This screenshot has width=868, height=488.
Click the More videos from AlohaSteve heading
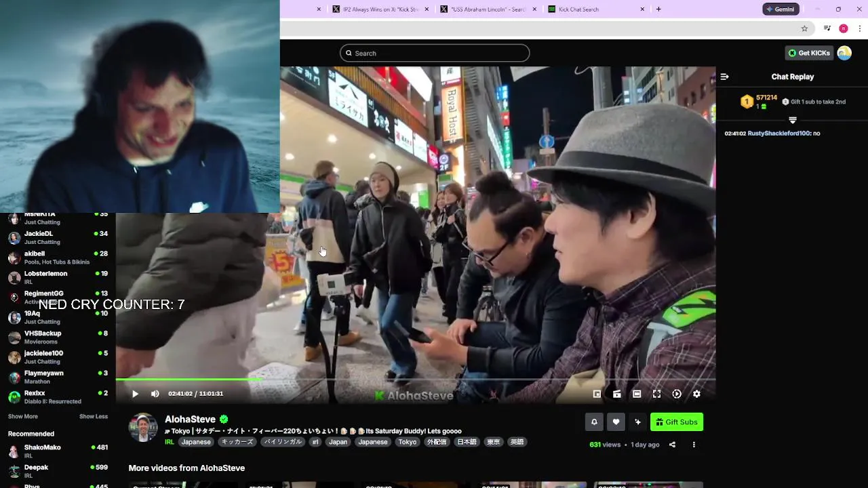tap(186, 468)
